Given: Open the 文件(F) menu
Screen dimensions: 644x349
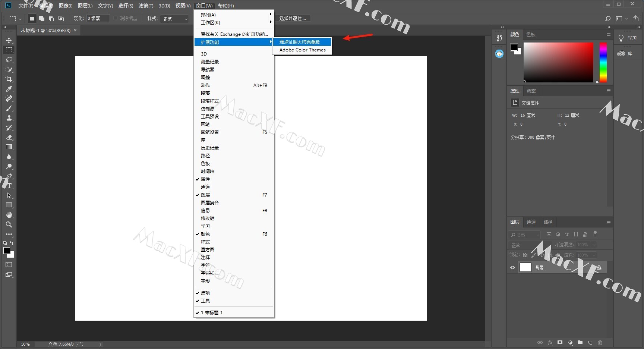Looking at the screenshot, I should coord(26,6).
